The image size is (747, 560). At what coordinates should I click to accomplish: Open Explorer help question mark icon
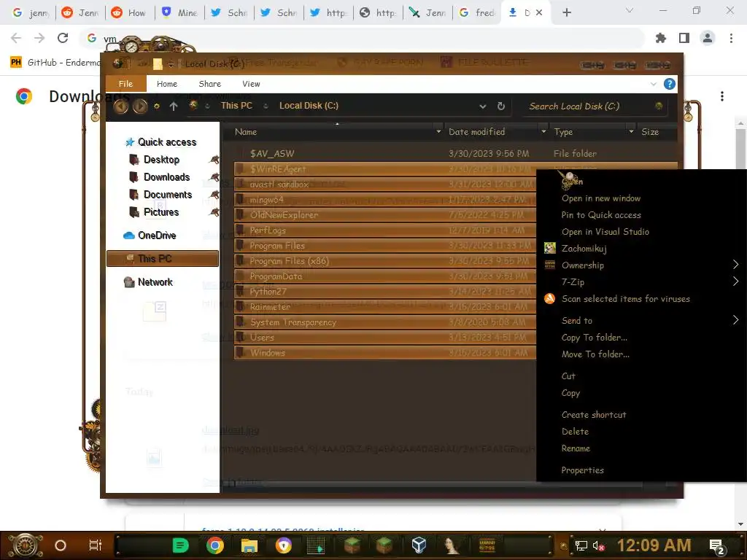pyautogui.click(x=670, y=85)
